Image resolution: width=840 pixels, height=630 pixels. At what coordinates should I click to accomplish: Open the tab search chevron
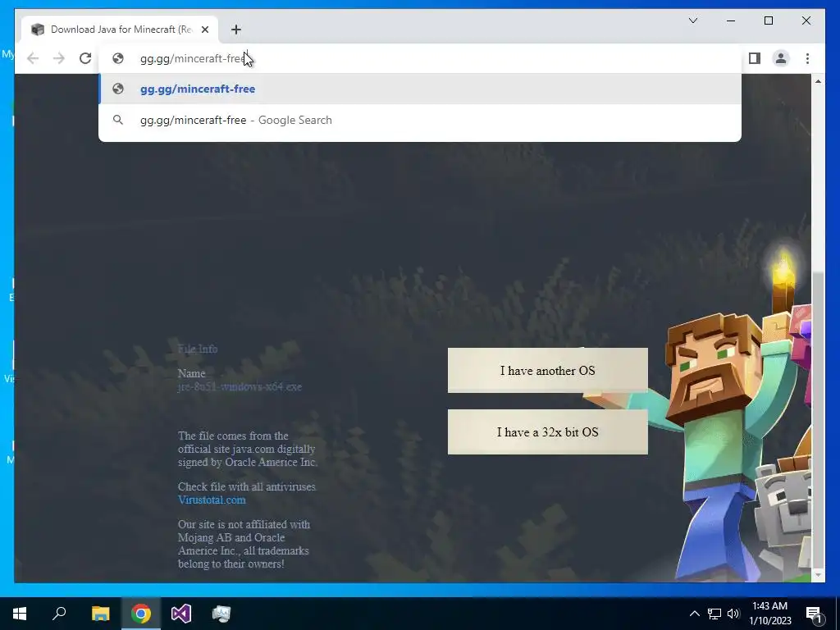(x=693, y=21)
